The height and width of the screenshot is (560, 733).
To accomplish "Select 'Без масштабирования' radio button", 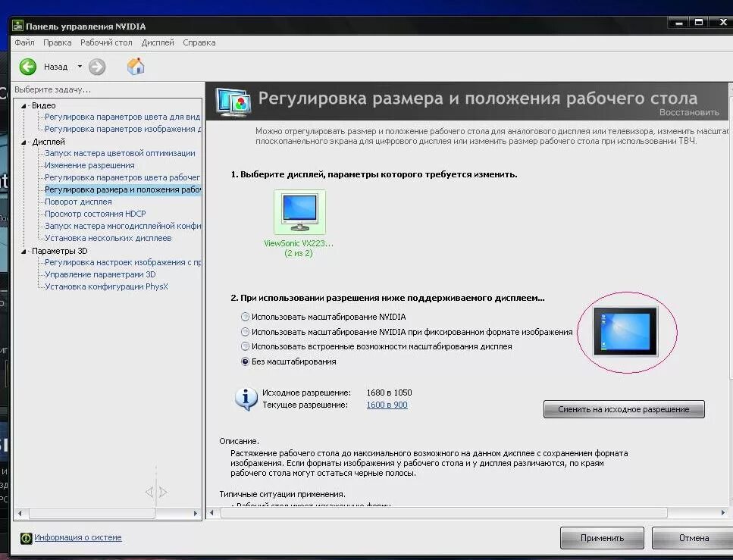I will pyautogui.click(x=245, y=361).
